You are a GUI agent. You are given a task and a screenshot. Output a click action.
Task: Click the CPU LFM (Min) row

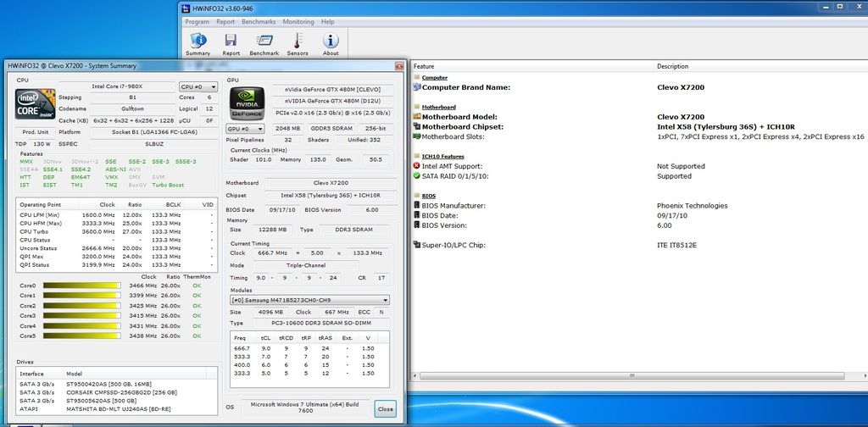pos(117,215)
